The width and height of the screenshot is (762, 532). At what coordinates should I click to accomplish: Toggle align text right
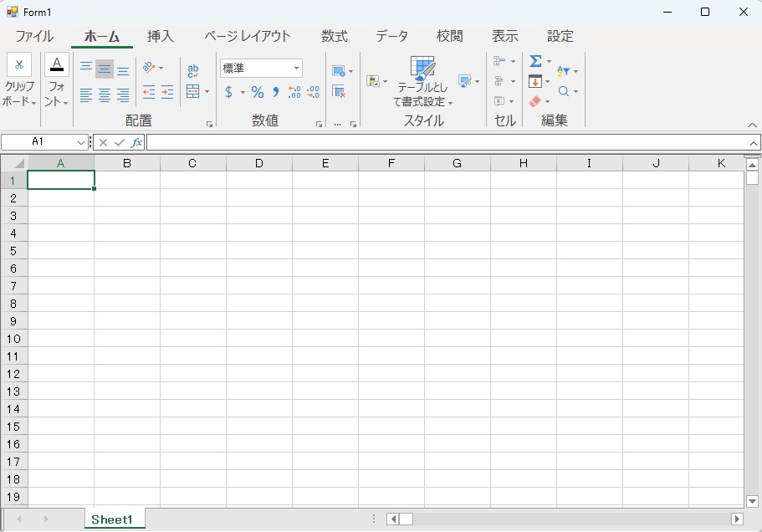point(122,95)
